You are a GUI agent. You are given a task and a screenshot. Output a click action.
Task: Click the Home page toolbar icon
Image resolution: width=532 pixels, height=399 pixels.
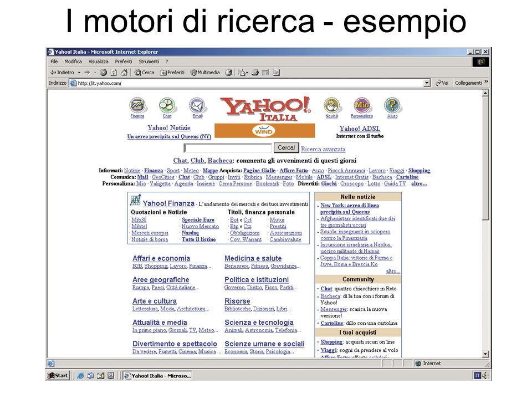point(124,72)
